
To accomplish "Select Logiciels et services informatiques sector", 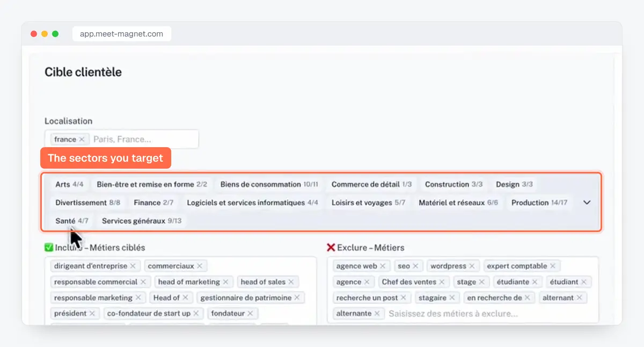I will pos(253,203).
